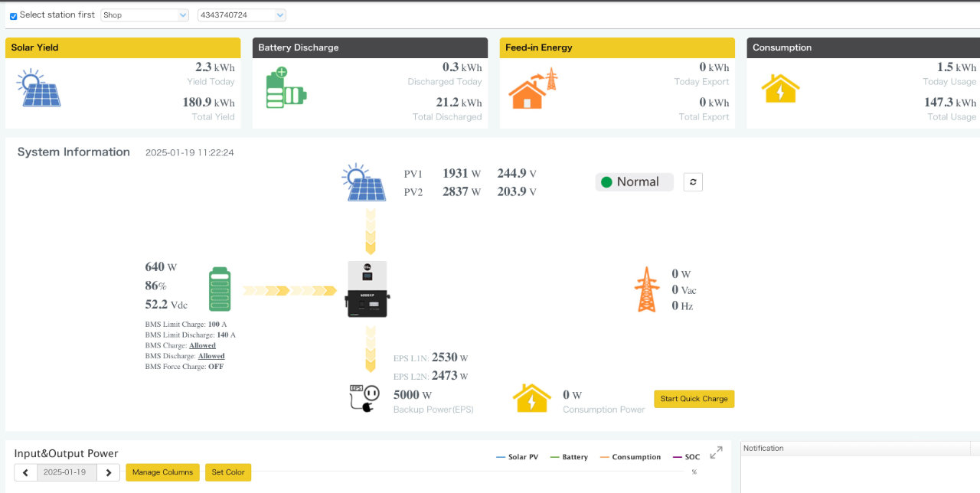The height and width of the screenshot is (493, 980).
Task: Uncheck the Select station first checkbox
Action: [x=13, y=16]
